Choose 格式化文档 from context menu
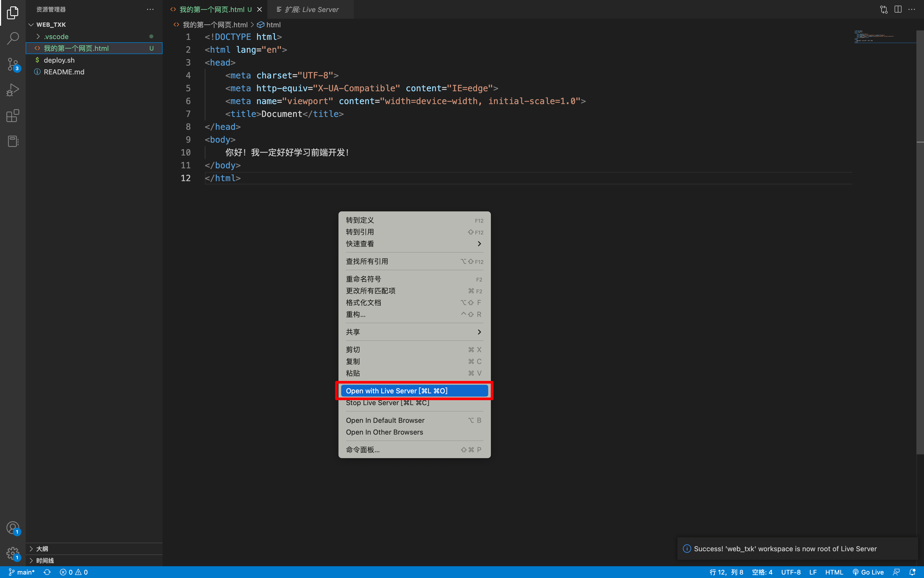Image resolution: width=924 pixels, height=578 pixels. (x=414, y=302)
